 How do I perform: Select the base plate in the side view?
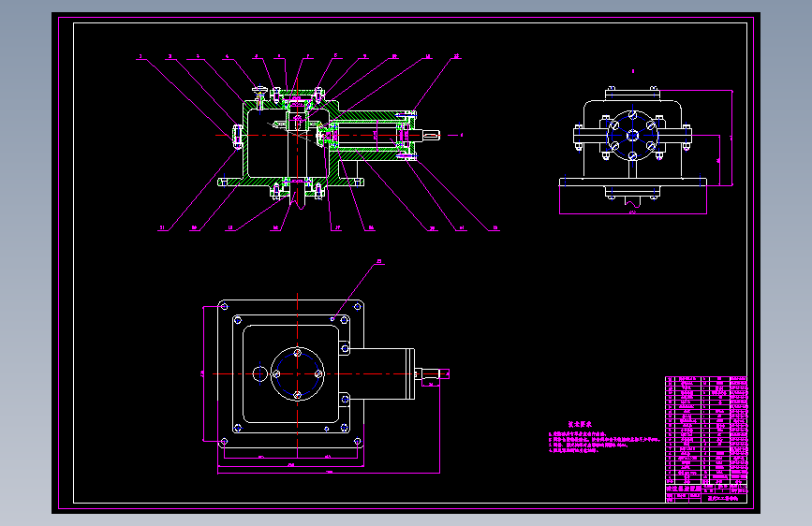point(633,183)
